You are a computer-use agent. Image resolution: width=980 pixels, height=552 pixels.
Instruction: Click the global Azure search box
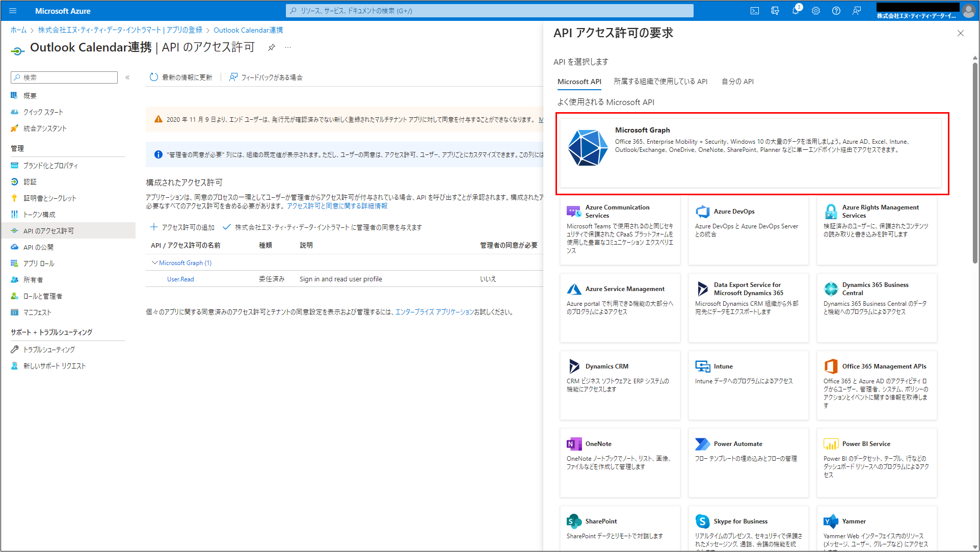click(489, 11)
